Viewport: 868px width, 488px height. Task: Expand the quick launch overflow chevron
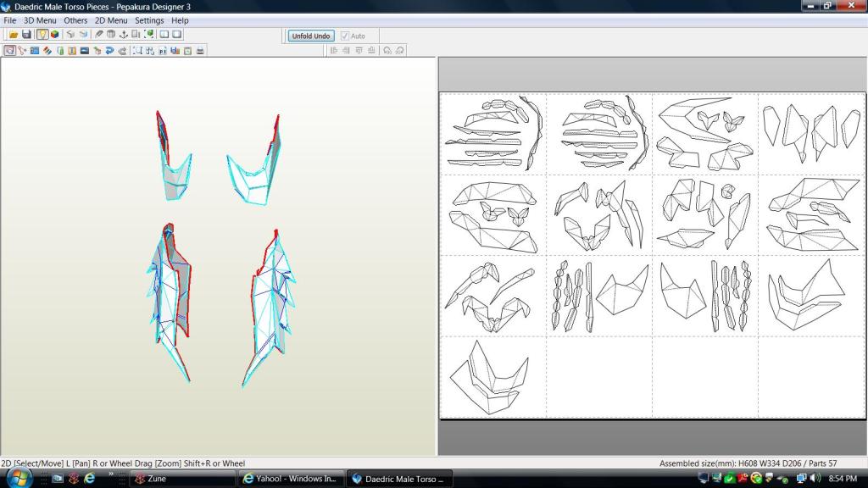(x=111, y=474)
